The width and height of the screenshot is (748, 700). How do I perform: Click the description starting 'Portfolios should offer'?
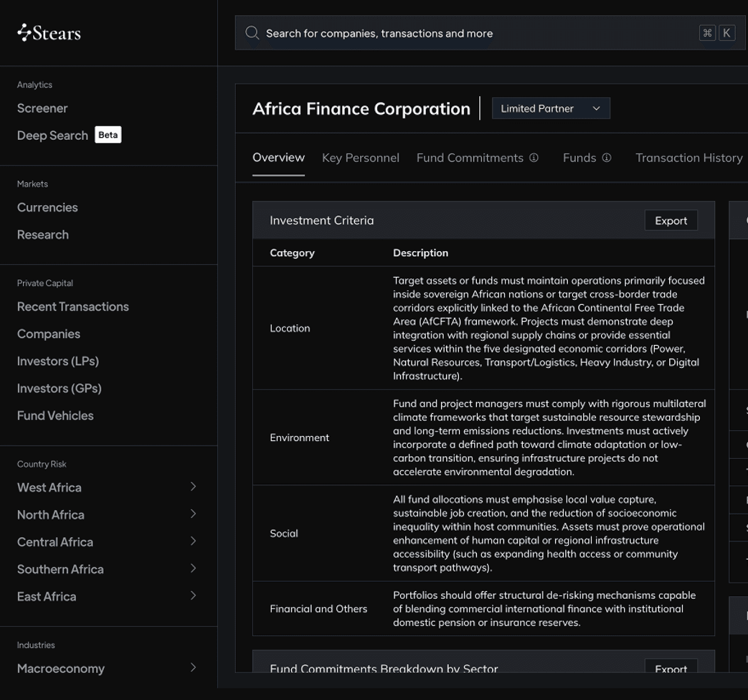pos(544,609)
